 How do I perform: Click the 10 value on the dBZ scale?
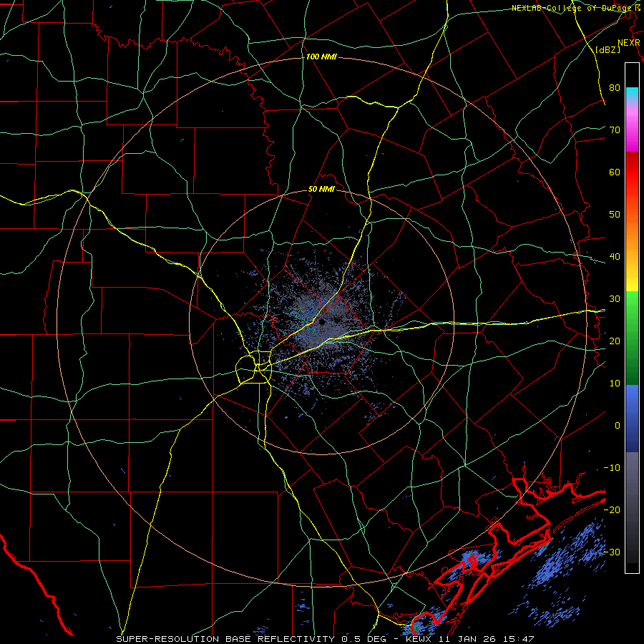click(615, 384)
